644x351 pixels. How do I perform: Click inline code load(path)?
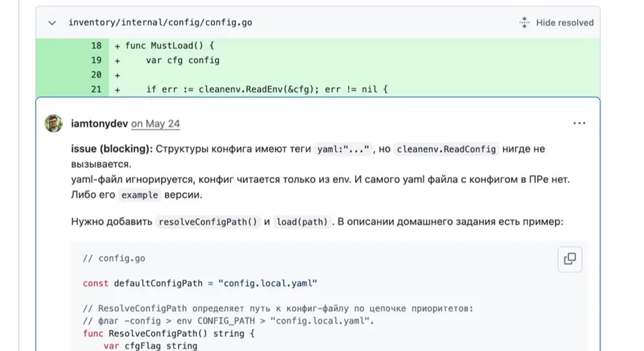coord(302,222)
